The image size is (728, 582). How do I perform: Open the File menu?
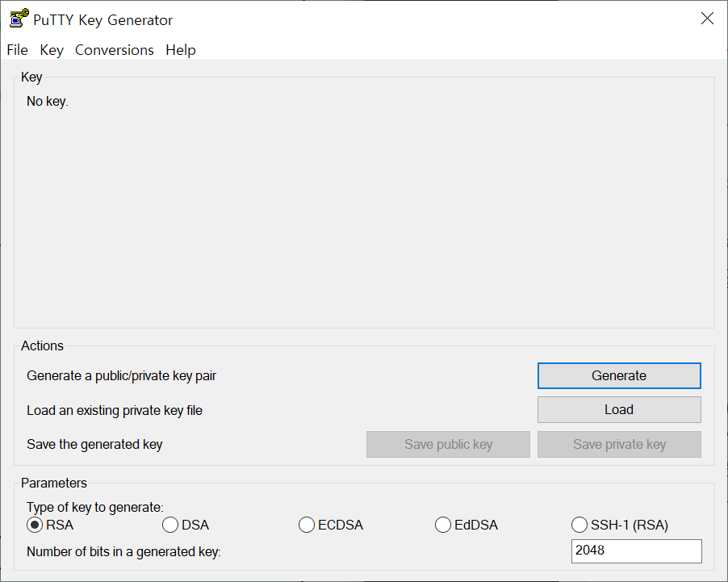click(17, 50)
